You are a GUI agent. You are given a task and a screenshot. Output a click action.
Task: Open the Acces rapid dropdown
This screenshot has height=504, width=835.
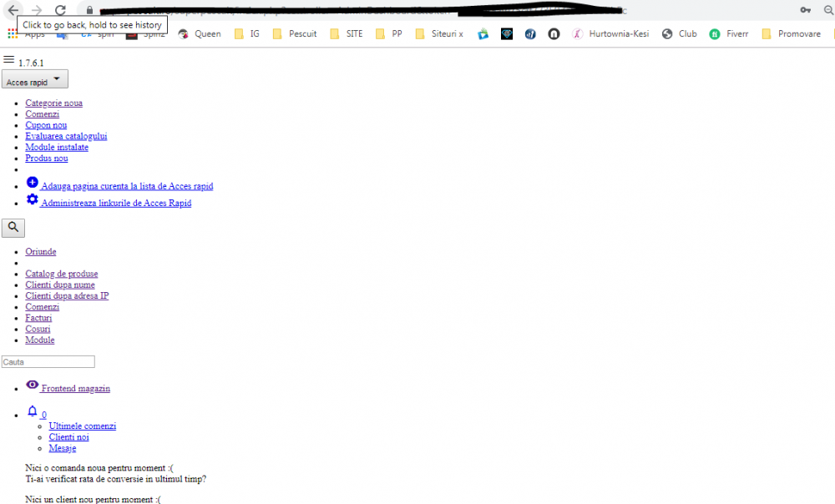point(34,78)
